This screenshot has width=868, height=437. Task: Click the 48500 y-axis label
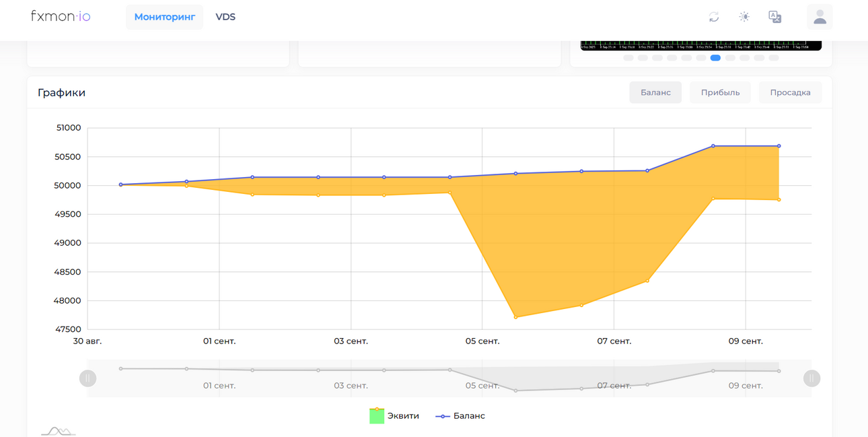click(67, 272)
